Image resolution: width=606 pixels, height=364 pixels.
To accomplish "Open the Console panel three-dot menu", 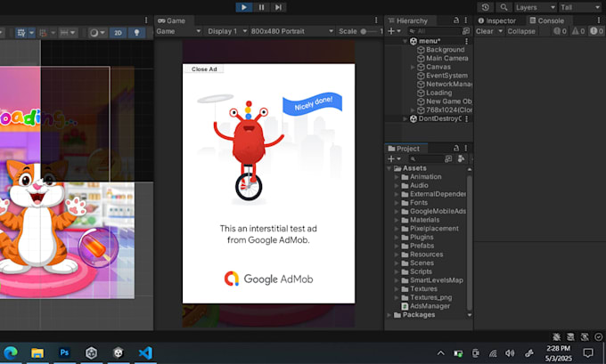I will (x=599, y=20).
